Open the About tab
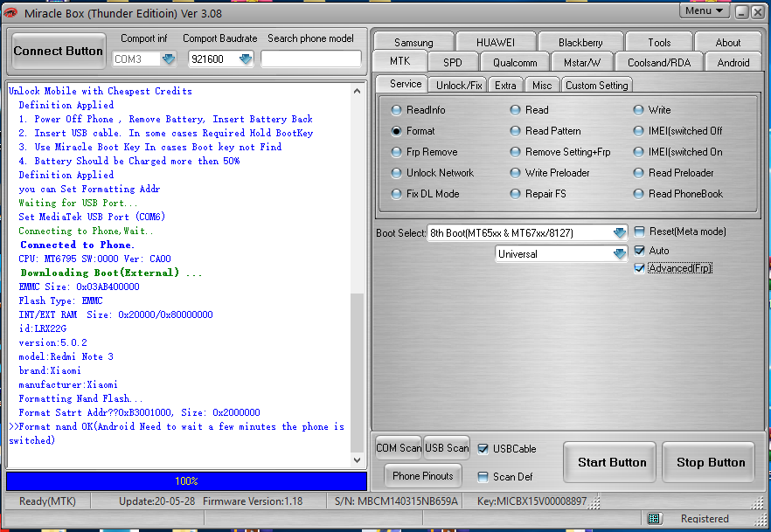Image resolution: width=771 pixels, height=532 pixels. [728, 42]
